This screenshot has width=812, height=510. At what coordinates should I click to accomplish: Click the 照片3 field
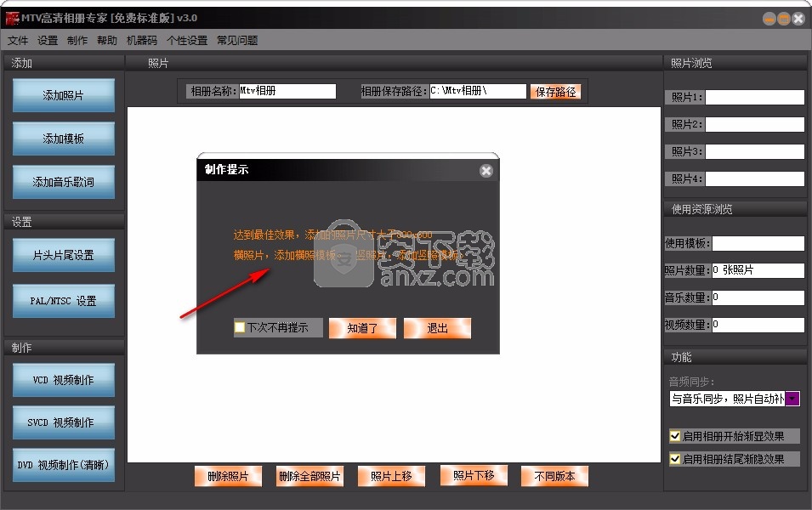754,151
